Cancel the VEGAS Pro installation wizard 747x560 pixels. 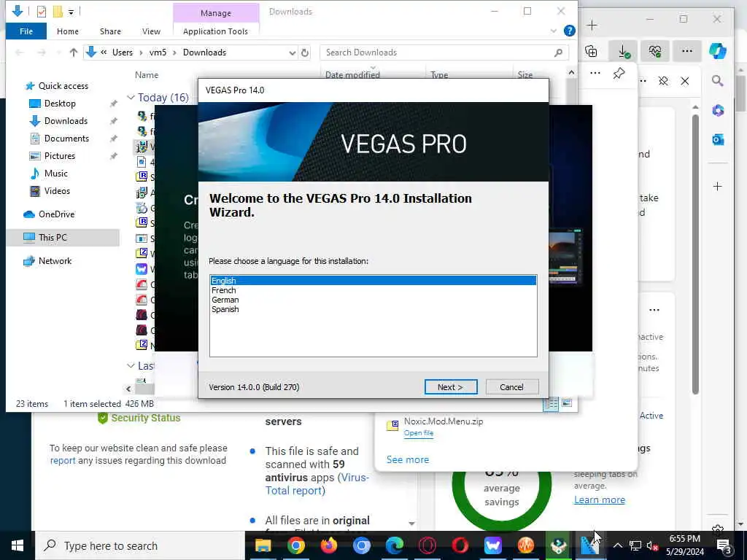tap(511, 387)
